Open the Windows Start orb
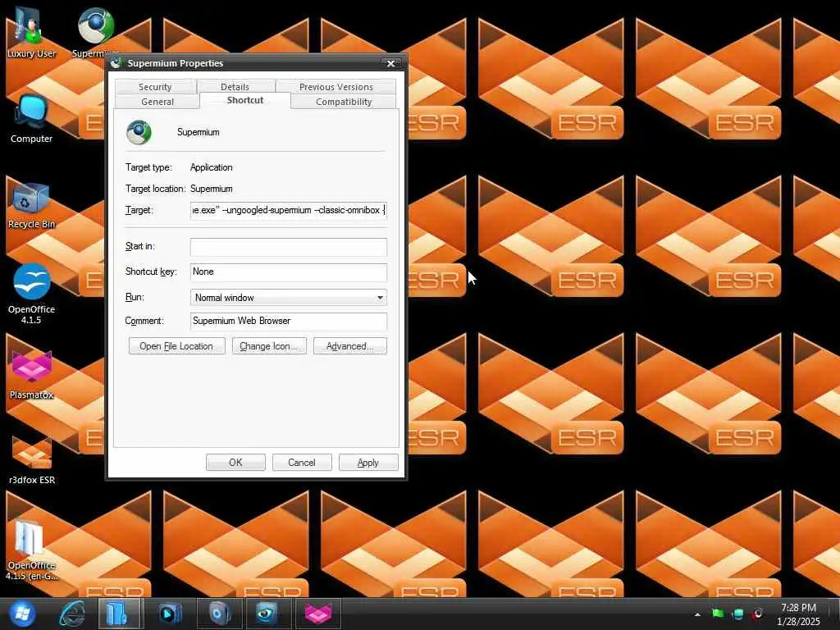 (22, 614)
